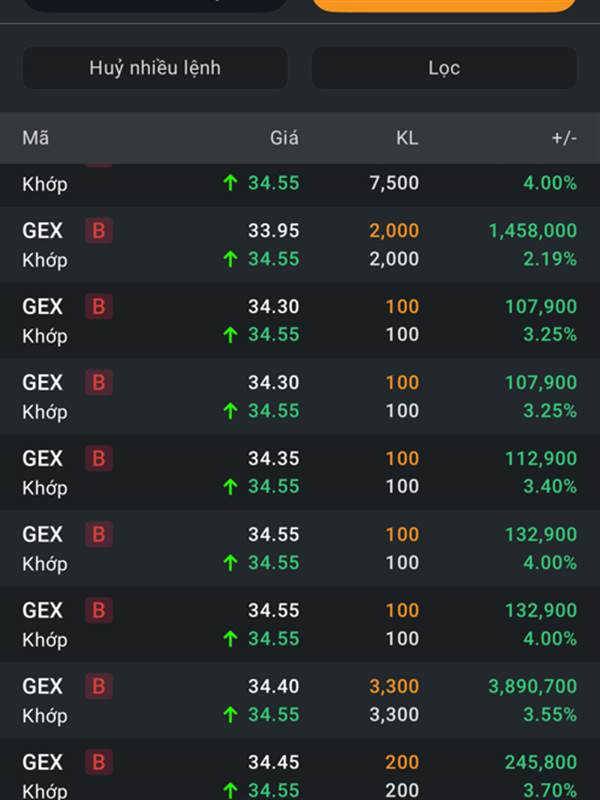The image size is (600, 800).
Task: Tap the green up arrow in the 34.35 order
Action: coord(231,487)
